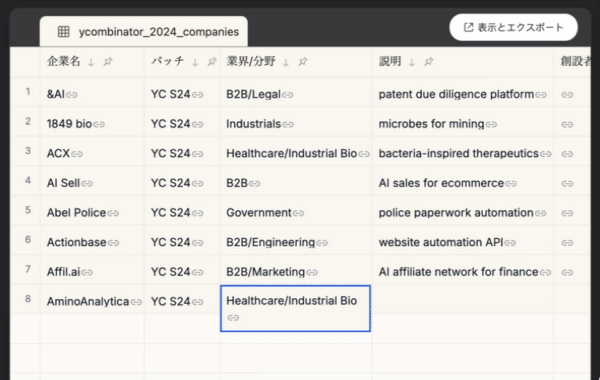The width and height of the screenshot is (600, 380).
Task: Click the empty description cell in row 8
Action: click(x=463, y=299)
